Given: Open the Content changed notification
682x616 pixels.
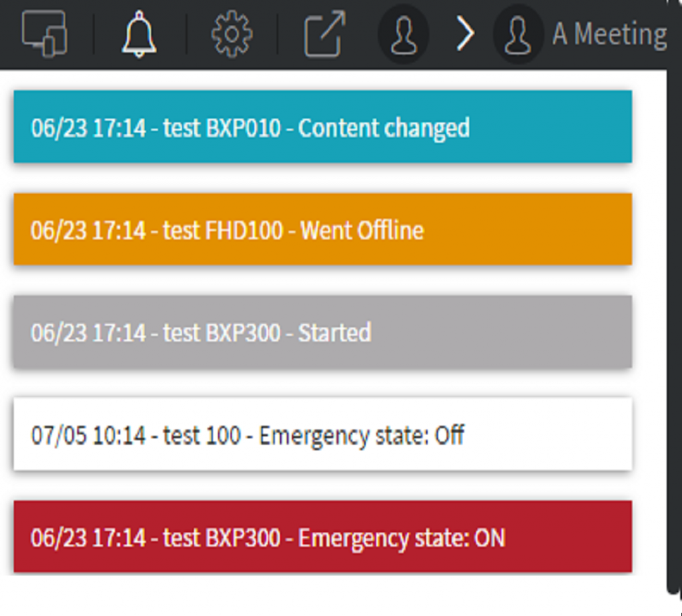Looking at the screenshot, I should pyautogui.click(x=323, y=127).
